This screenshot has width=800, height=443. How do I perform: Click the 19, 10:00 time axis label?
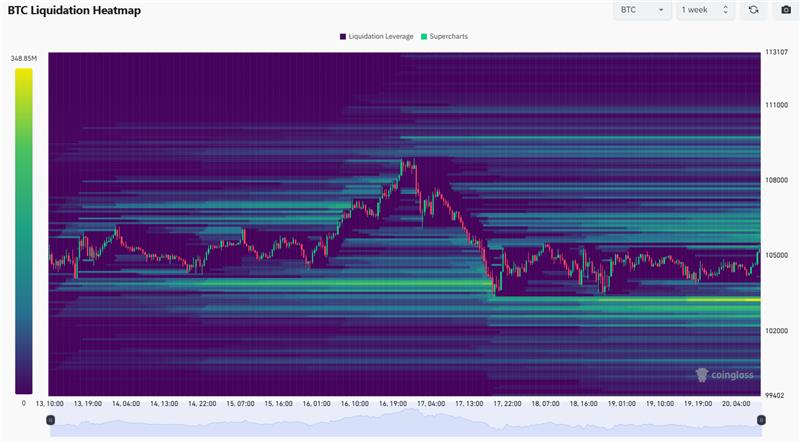(x=660, y=404)
